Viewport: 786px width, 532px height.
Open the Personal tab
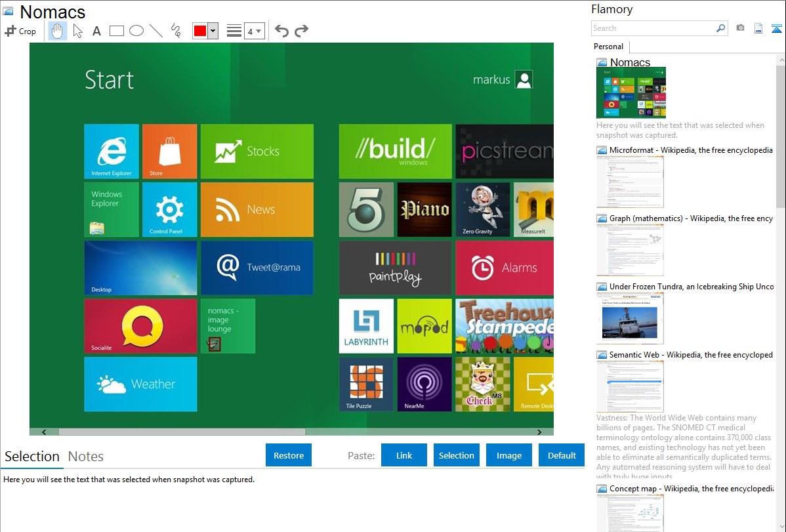(x=608, y=47)
